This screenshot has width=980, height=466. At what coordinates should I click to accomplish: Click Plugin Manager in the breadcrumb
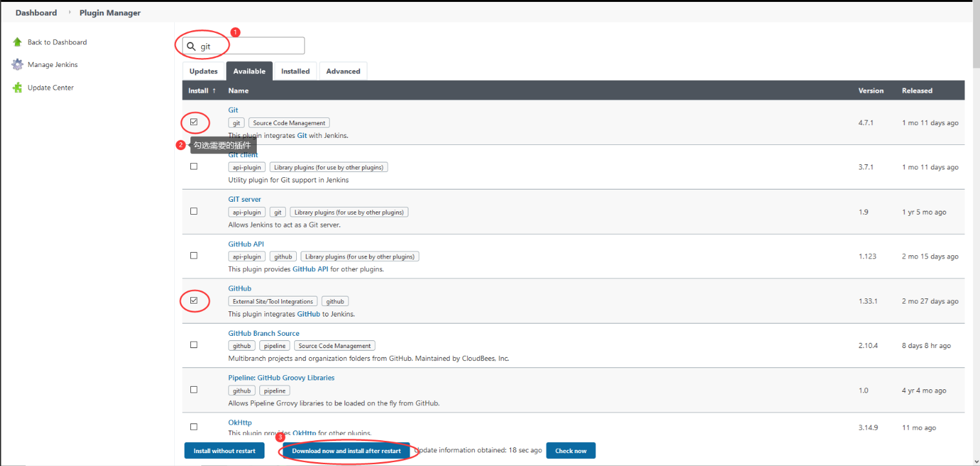(110, 12)
